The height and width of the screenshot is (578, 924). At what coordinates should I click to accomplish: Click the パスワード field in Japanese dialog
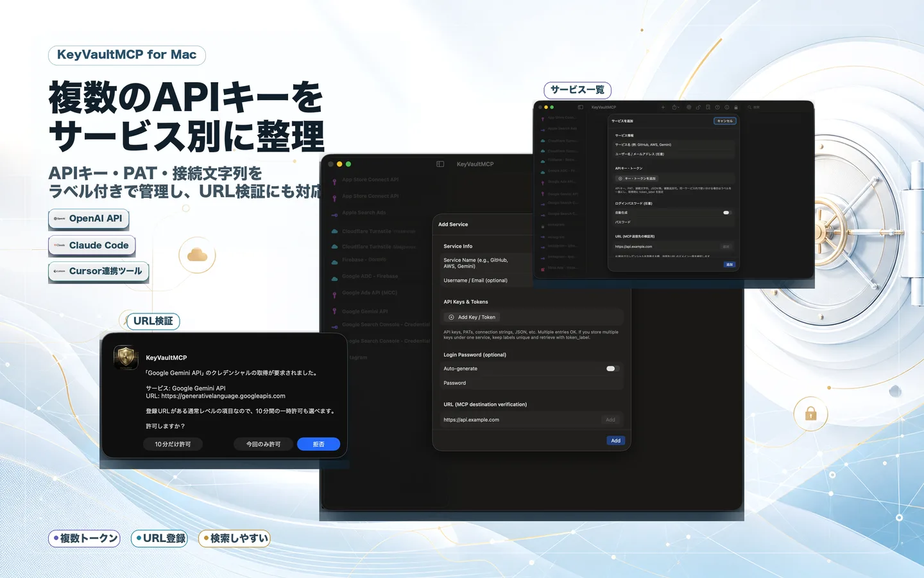(x=673, y=222)
